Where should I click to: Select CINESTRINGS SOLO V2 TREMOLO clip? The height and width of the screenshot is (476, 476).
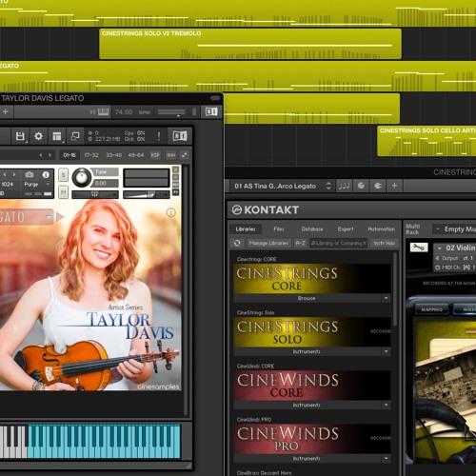(250, 44)
